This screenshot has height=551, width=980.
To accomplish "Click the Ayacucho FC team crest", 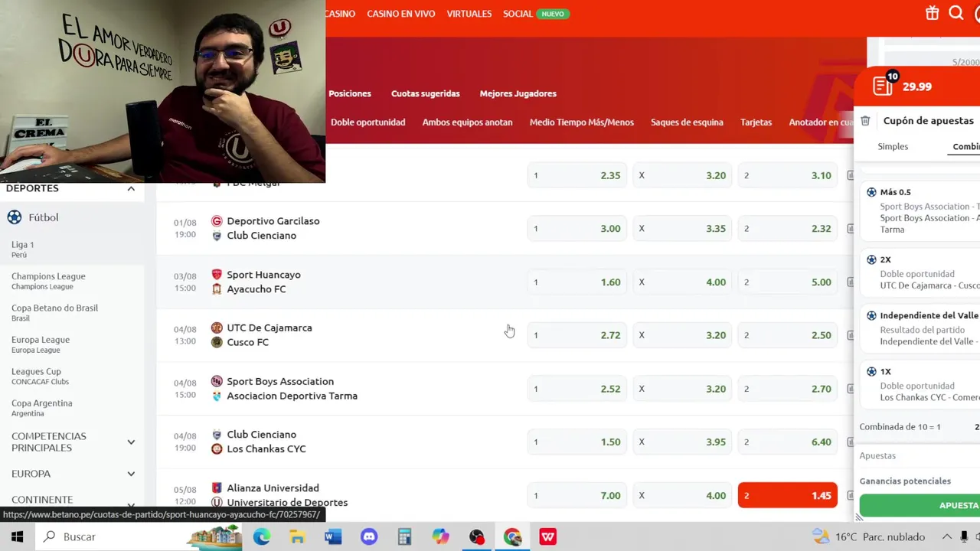I will pos(217,289).
